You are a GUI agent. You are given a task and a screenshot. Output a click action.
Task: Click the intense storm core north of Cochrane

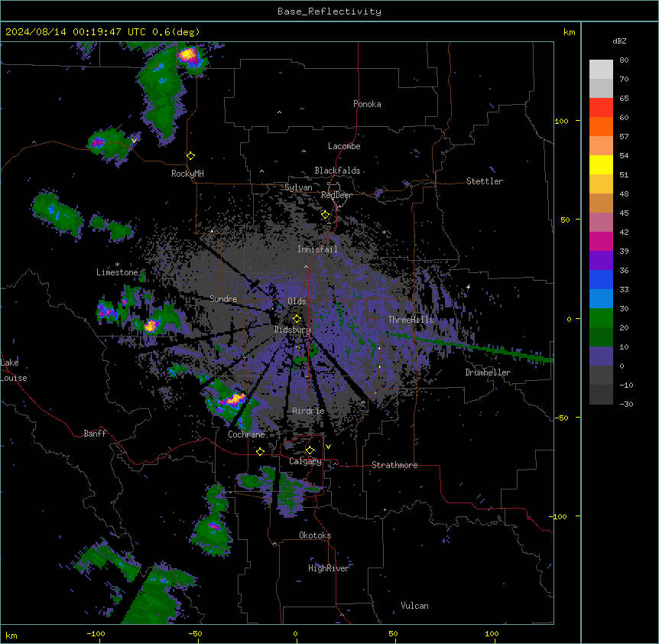point(235,398)
